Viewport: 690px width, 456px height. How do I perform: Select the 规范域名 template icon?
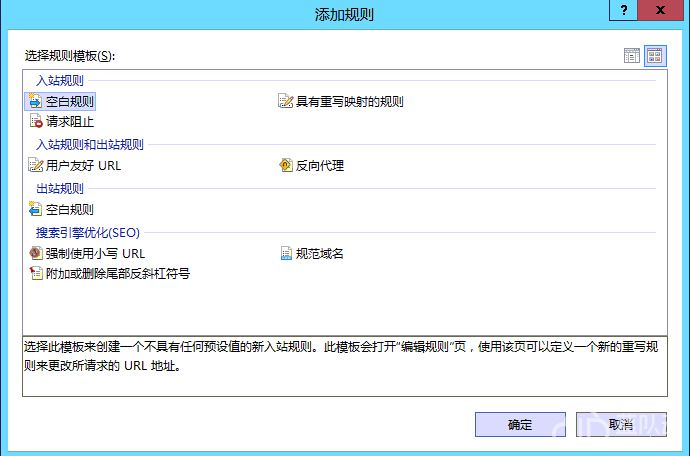[x=286, y=254]
